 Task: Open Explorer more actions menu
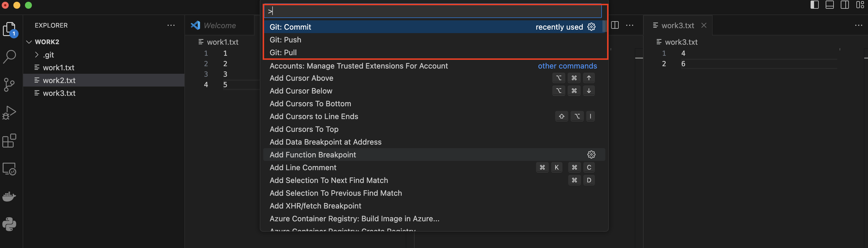click(171, 25)
